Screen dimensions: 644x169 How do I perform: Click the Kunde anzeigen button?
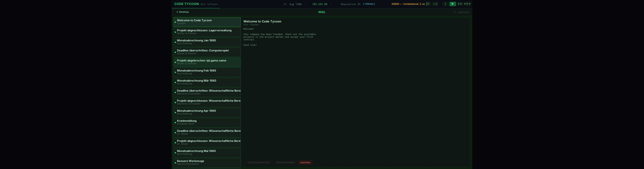(285, 162)
